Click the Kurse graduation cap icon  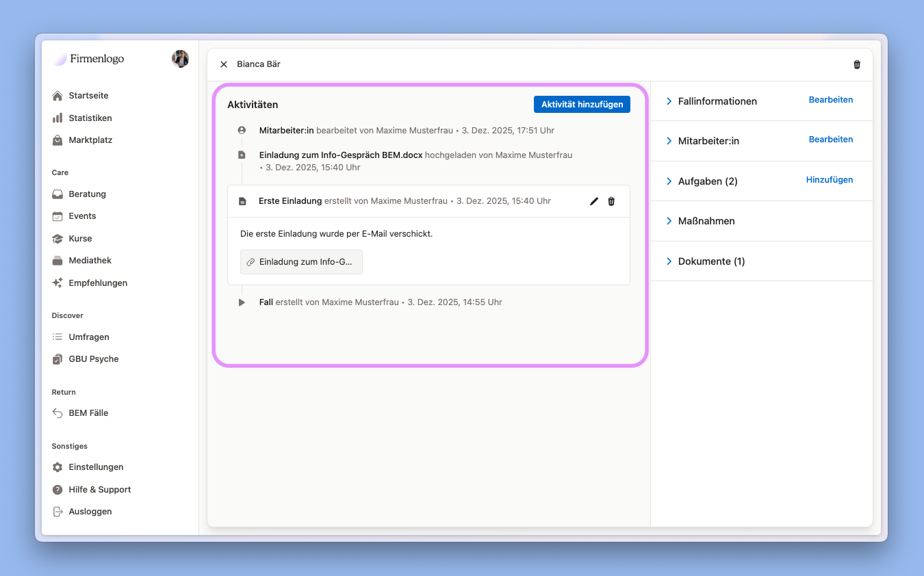click(x=57, y=239)
